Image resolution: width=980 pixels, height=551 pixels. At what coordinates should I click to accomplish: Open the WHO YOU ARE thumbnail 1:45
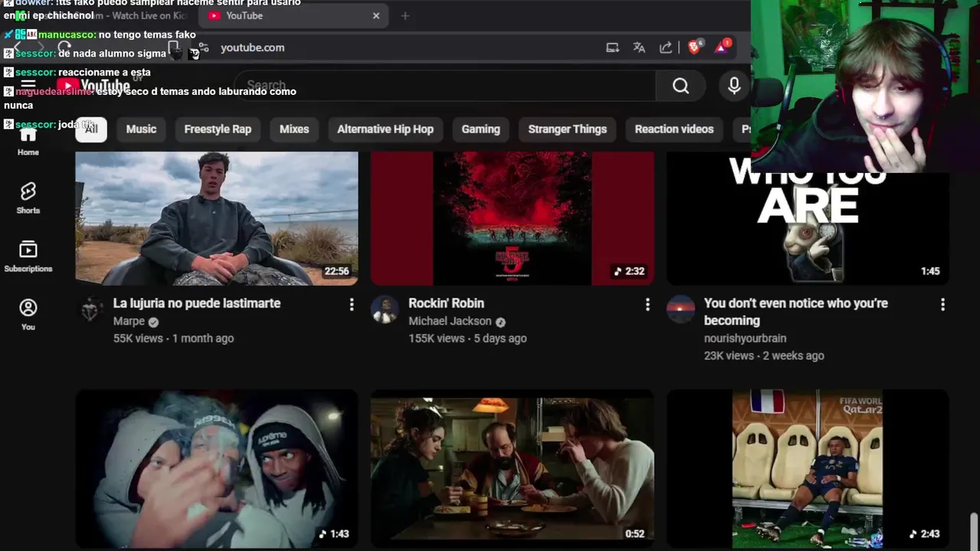tap(808, 230)
